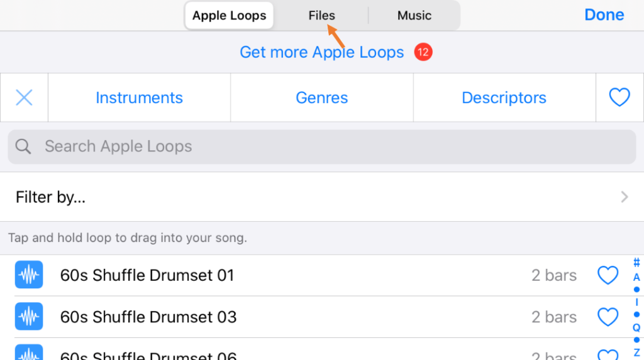Clear filters with the X icon

tap(25, 98)
